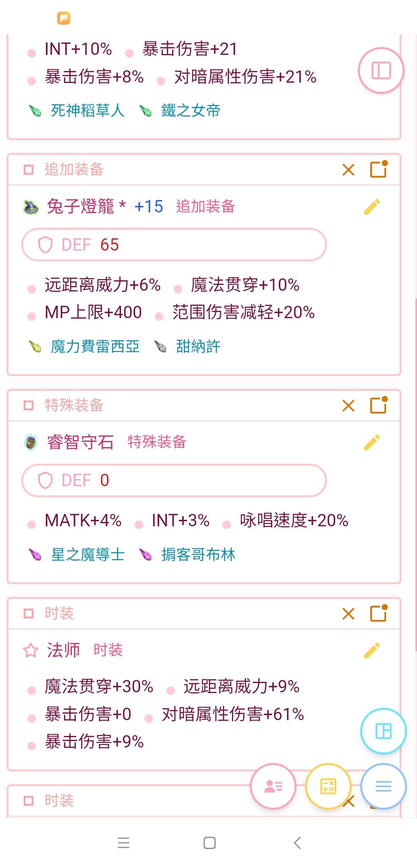Screen dimensions: 417x868
Task: Tap the pink sidebar panel floating button
Action: pos(381,71)
